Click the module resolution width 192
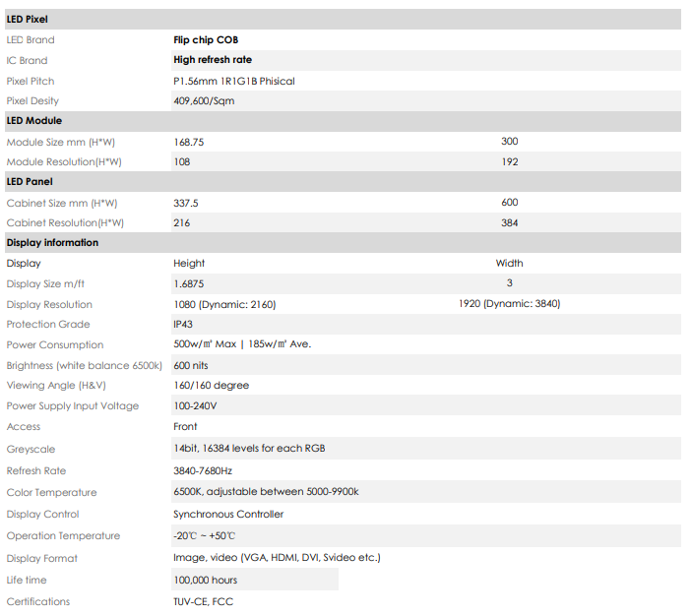This screenshot has width=692, height=616. 509,162
